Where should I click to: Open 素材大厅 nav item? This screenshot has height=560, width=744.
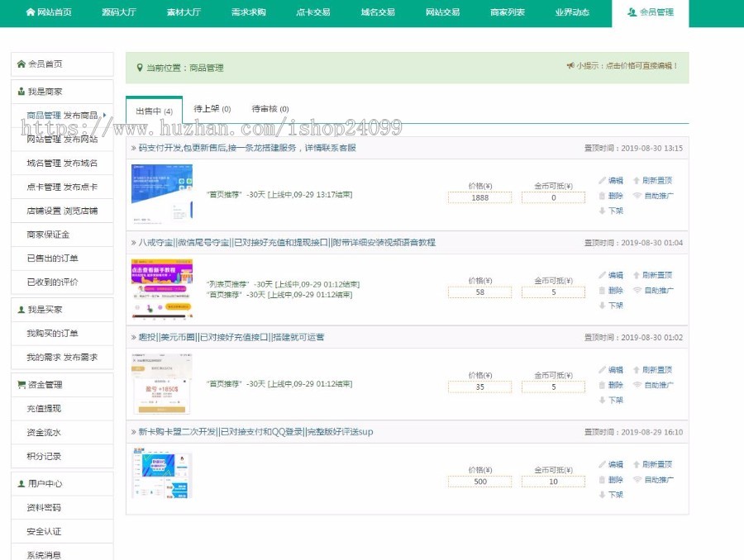point(184,12)
